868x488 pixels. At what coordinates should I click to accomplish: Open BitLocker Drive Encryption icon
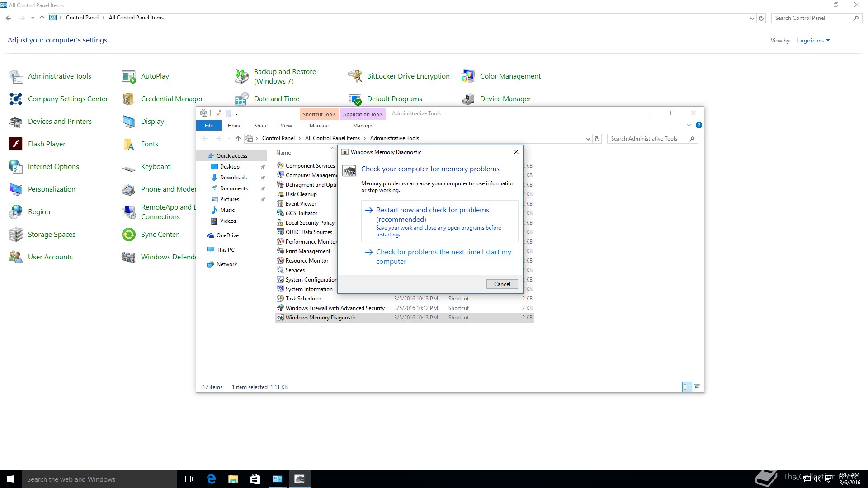[355, 76]
